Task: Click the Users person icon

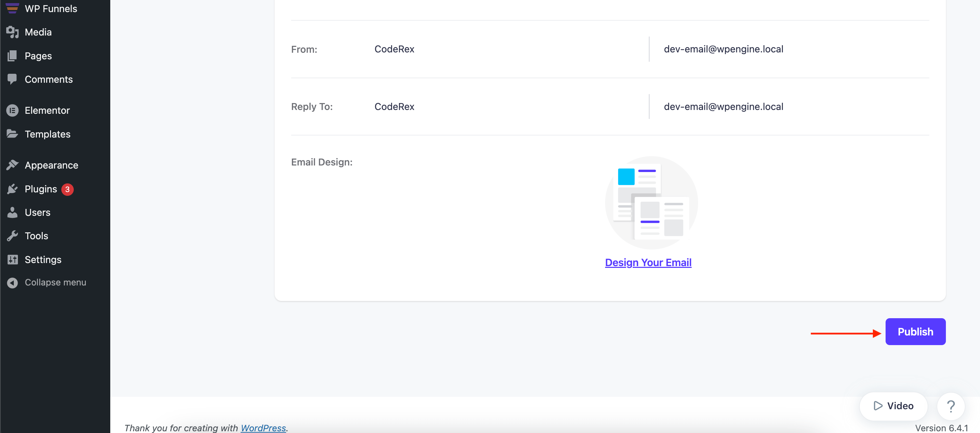Action: 12,212
